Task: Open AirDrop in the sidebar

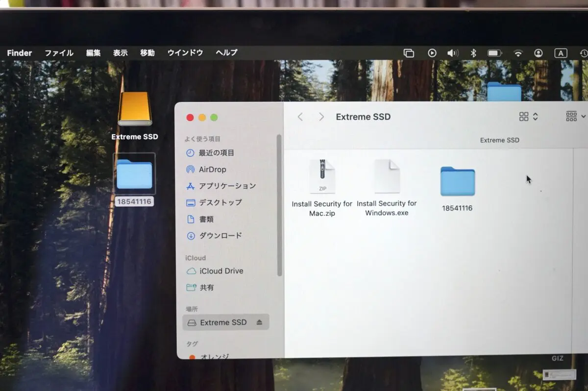Action: coord(212,170)
